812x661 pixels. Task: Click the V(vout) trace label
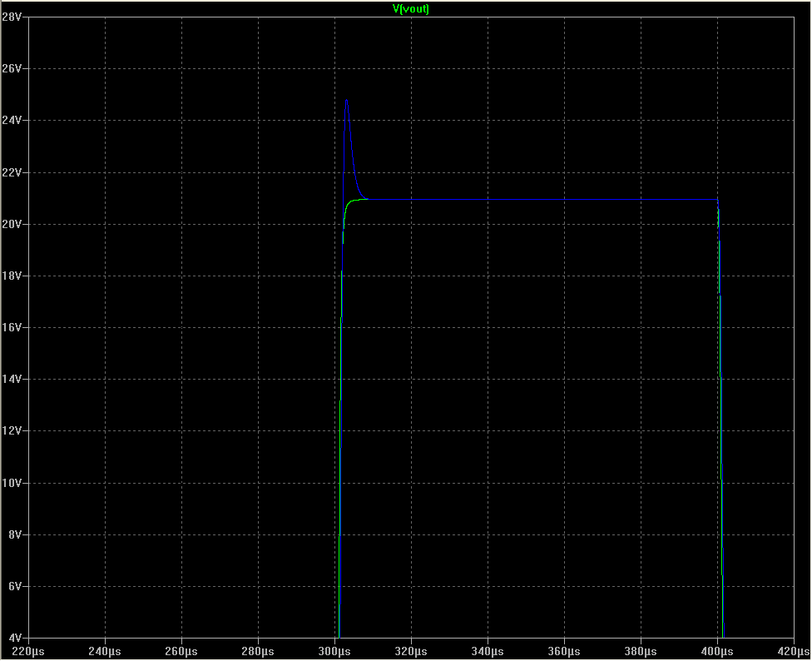click(411, 9)
